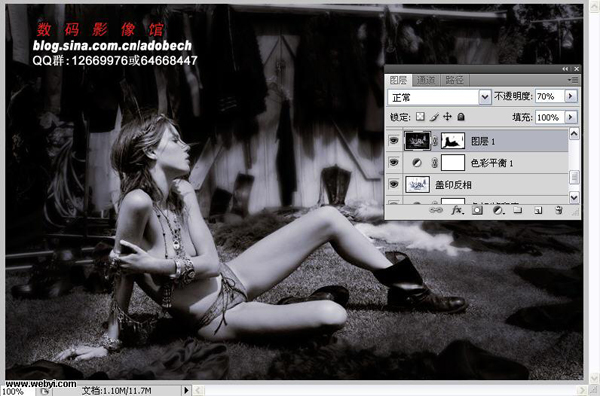The width and height of the screenshot is (600, 396).
Task: Close the layers panel
Action: pos(576,69)
